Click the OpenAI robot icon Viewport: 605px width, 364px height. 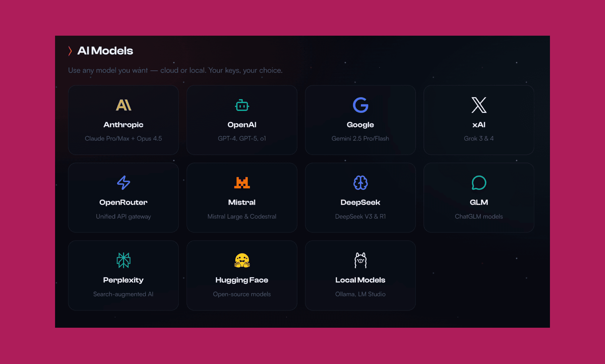tap(242, 105)
